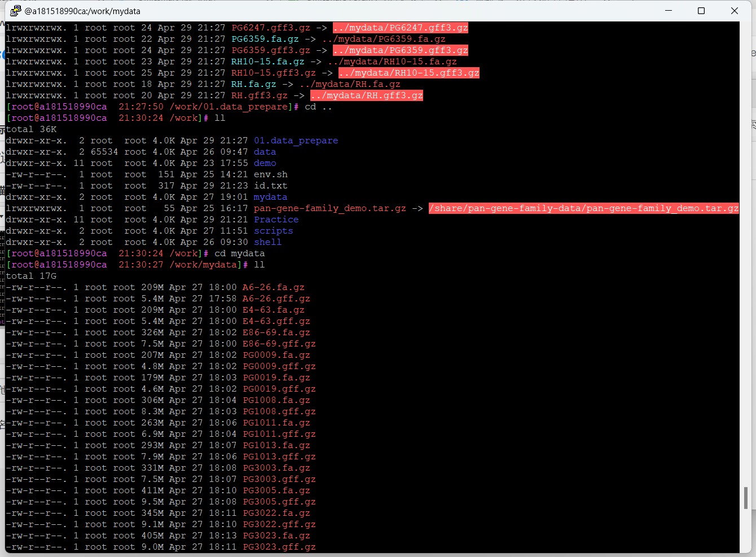Viewport: 756px width, 557px height.
Task: Click file PG0009.fa.gz
Action: pos(276,355)
